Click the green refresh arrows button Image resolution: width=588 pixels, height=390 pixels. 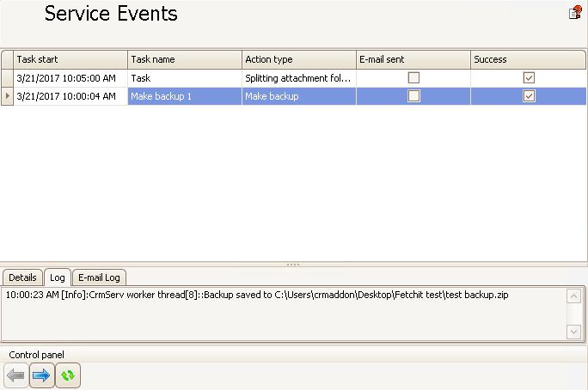coord(68,375)
